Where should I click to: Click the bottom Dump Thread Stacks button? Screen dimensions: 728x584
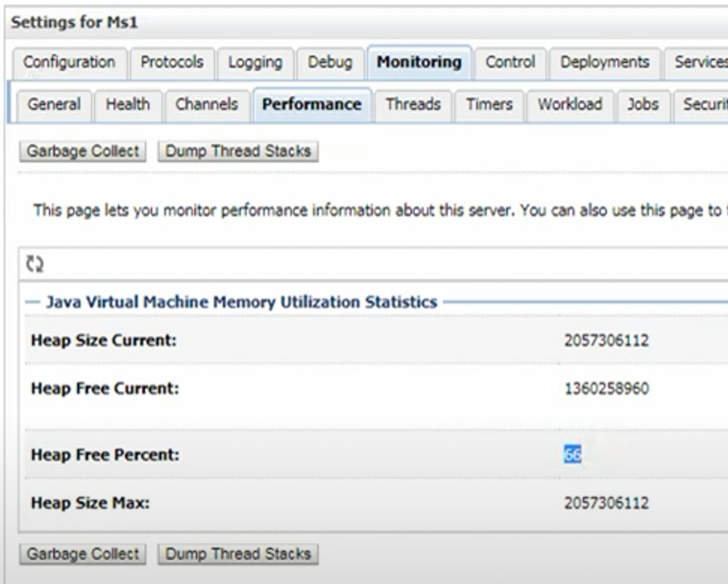pos(238,554)
